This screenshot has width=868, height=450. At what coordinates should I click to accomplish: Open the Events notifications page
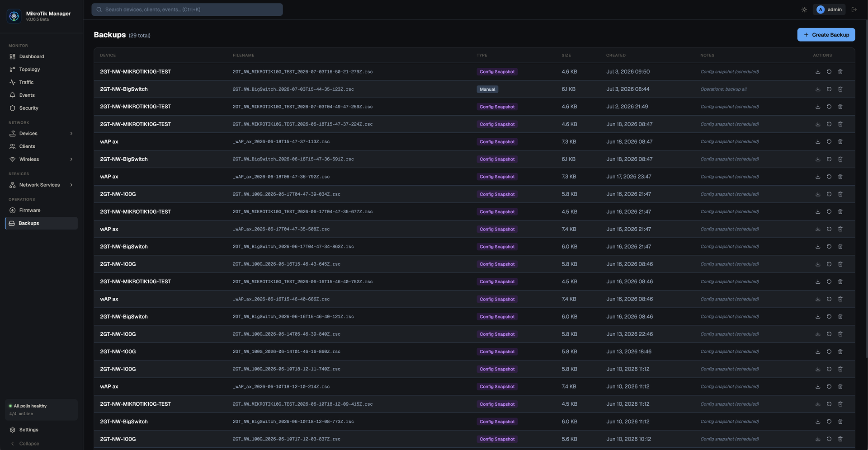coord(41,95)
